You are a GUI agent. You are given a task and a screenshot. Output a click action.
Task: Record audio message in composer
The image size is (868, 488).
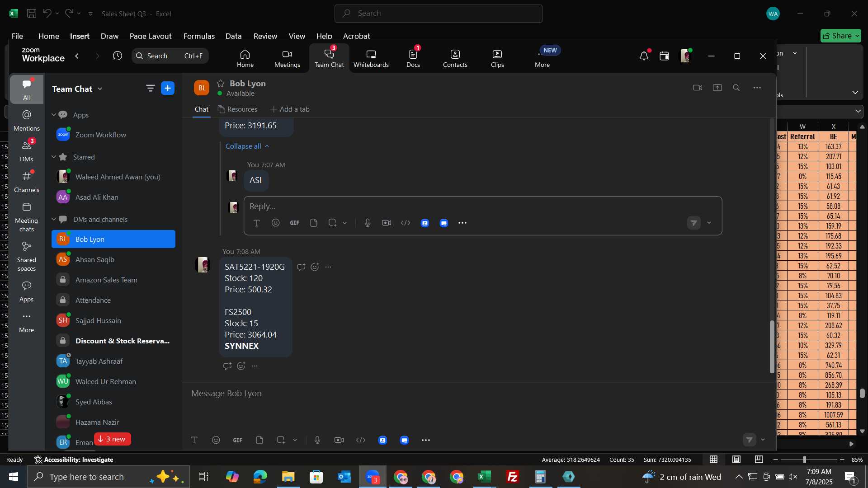pyautogui.click(x=317, y=440)
